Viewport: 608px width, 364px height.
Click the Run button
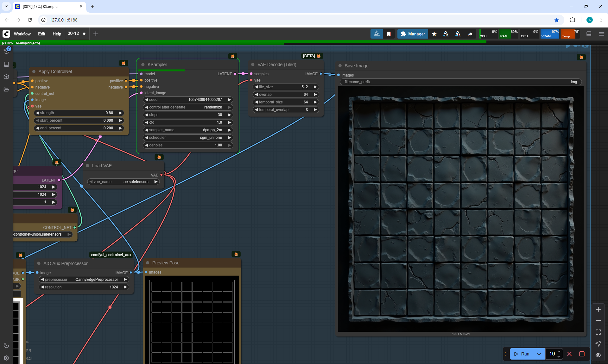click(x=522, y=354)
